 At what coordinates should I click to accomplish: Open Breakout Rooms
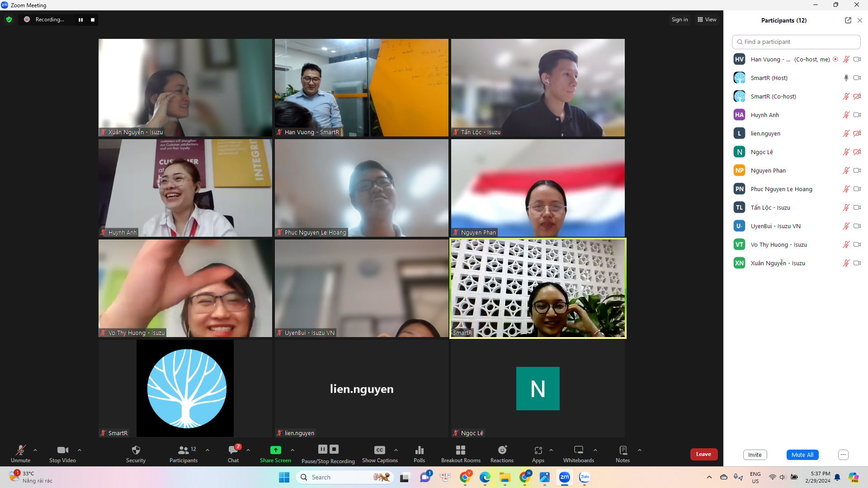point(461,450)
